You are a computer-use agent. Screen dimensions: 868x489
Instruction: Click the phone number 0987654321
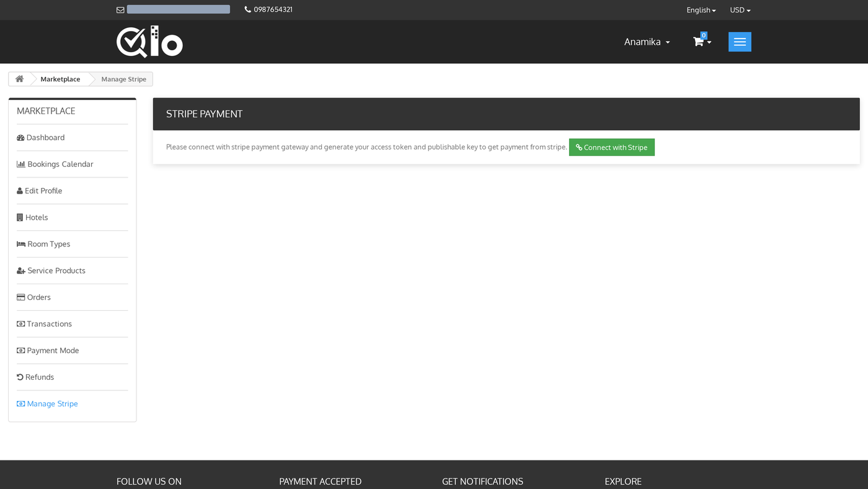(273, 9)
